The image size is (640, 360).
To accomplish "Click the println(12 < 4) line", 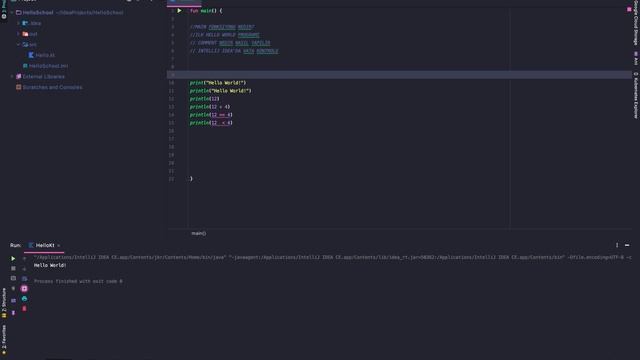I will (211, 123).
